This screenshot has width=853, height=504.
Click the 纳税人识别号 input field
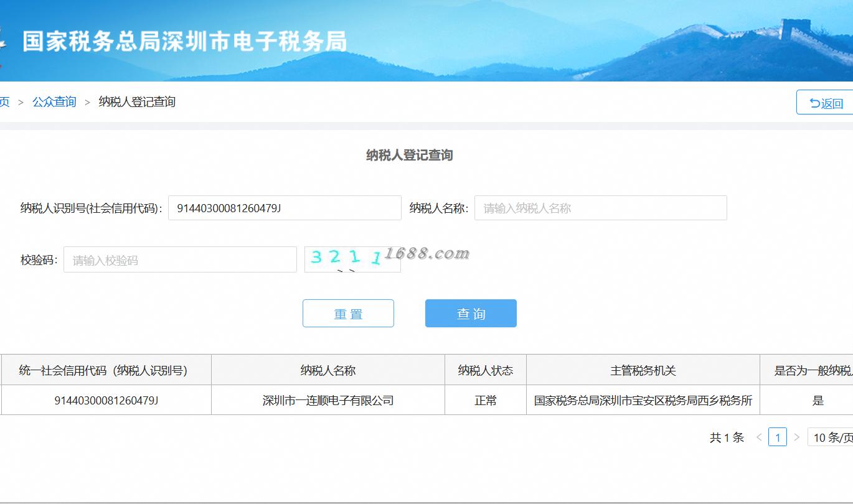click(285, 208)
